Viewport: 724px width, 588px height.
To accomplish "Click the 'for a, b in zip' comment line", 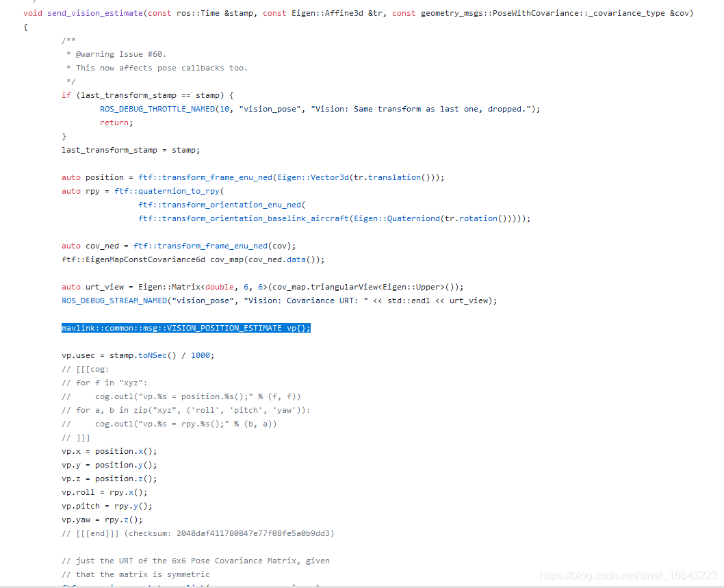I will pyautogui.click(x=186, y=410).
